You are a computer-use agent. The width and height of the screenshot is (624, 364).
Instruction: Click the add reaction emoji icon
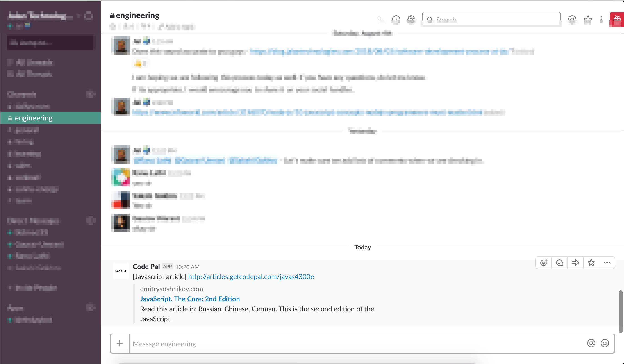[543, 262]
